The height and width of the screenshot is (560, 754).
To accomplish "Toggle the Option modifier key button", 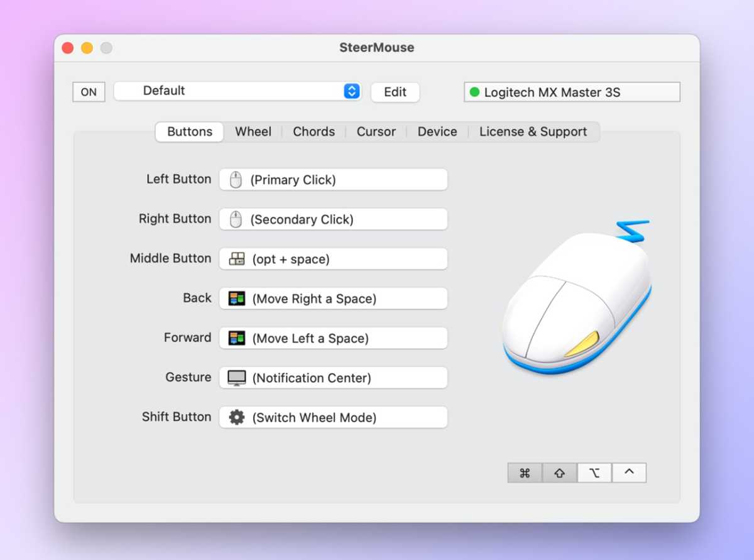I will pos(594,472).
